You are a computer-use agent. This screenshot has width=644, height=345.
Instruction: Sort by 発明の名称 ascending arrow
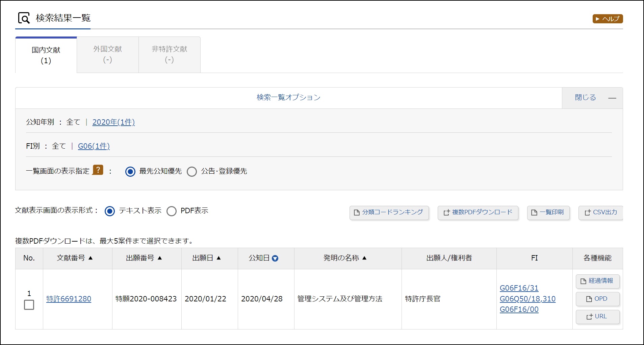tap(364, 258)
